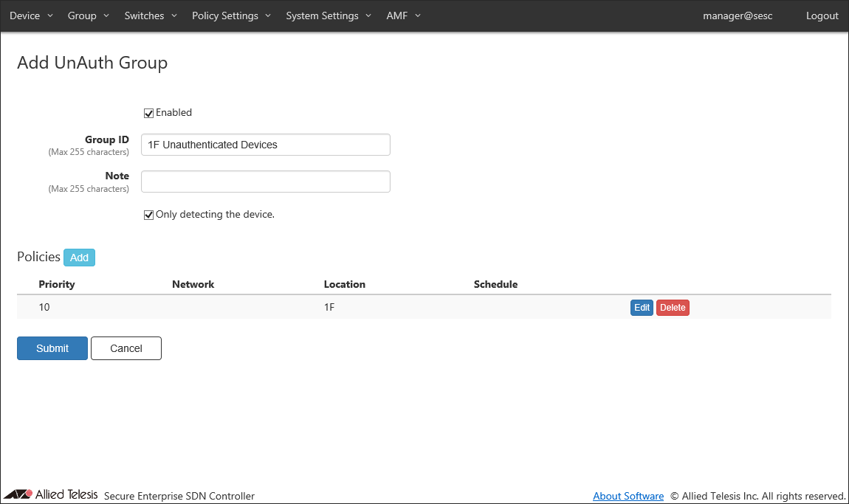
Task: Click the Policies section heading
Action: (38, 257)
